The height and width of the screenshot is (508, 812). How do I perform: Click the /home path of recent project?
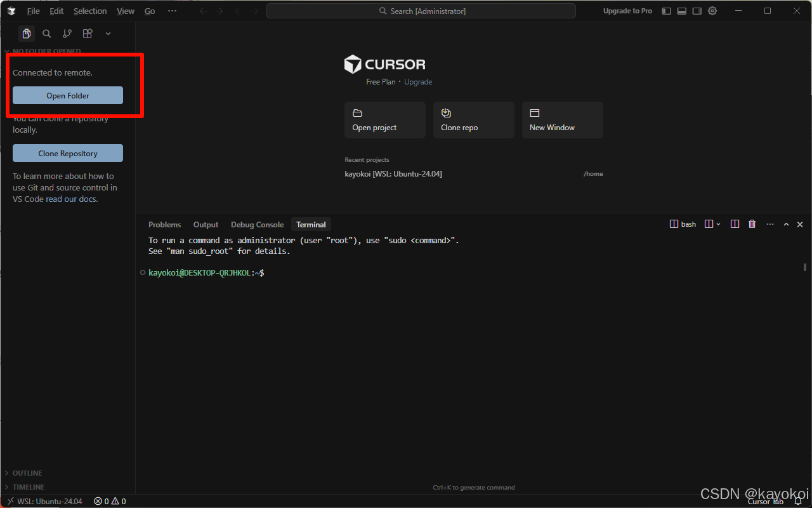tap(593, 174)
